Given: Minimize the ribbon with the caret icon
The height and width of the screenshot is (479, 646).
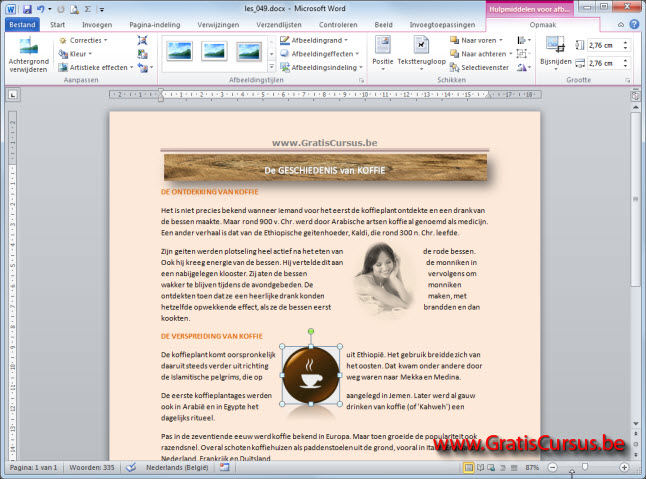Looking at the screenshot, I should [620, 25].
